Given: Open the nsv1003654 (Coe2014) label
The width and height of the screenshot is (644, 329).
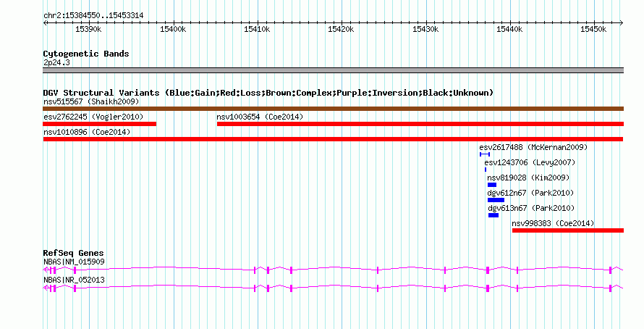Looking at the screenshot, I should tap(260, 117).
